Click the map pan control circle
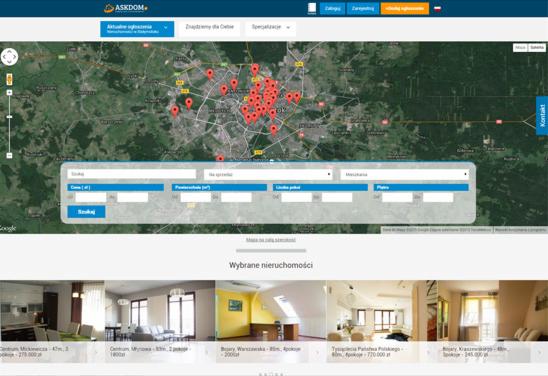 coord(9,57)
